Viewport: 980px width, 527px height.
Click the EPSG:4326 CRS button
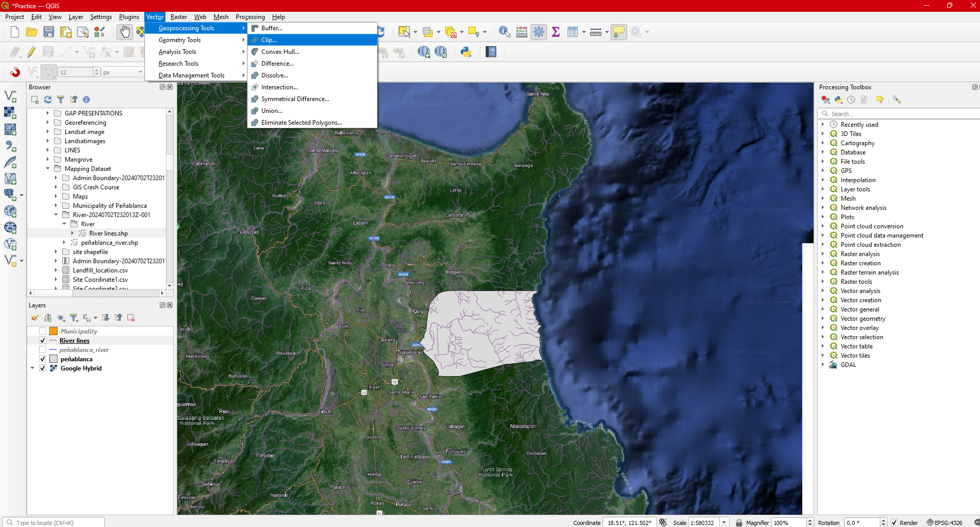[x=945, y=522]
